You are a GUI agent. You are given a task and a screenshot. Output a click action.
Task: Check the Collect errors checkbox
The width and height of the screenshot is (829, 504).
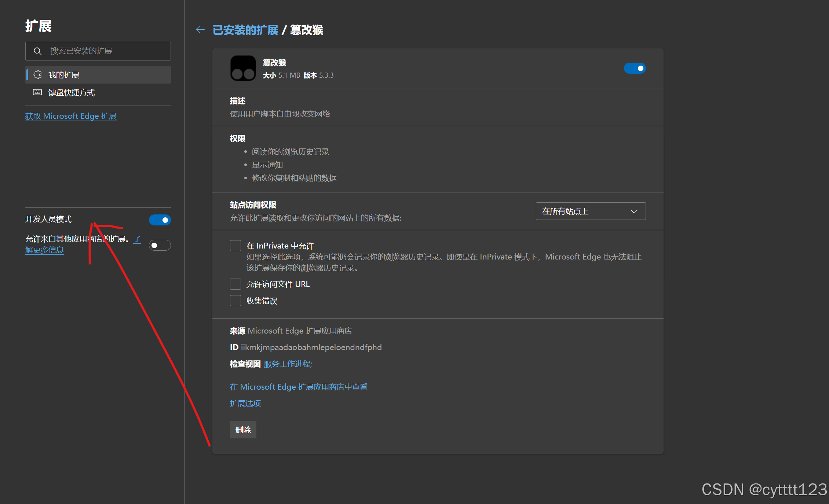click(x=235, y=301)
